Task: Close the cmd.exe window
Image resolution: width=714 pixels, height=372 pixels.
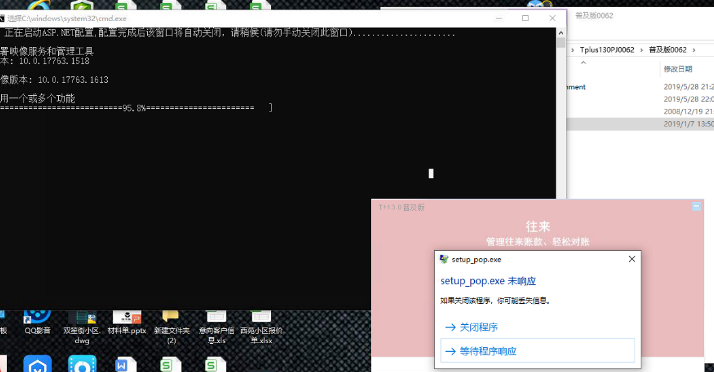Action: coord(552,18)
